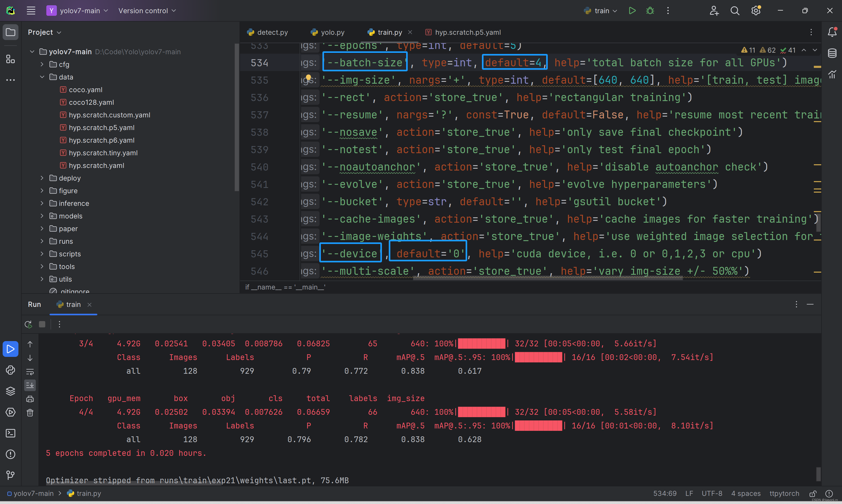Select train tab in Run panel

(x=69, y=304)
